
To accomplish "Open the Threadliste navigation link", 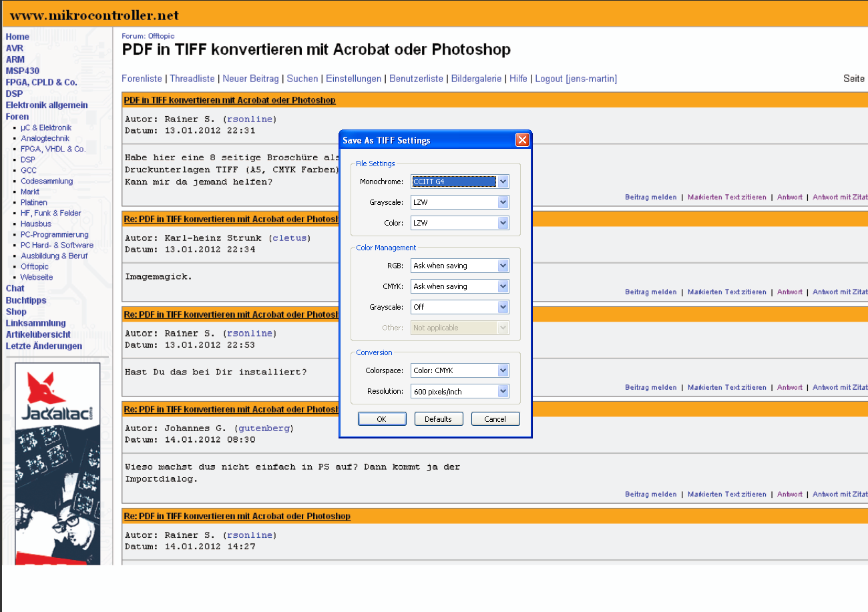I will 192,79.
